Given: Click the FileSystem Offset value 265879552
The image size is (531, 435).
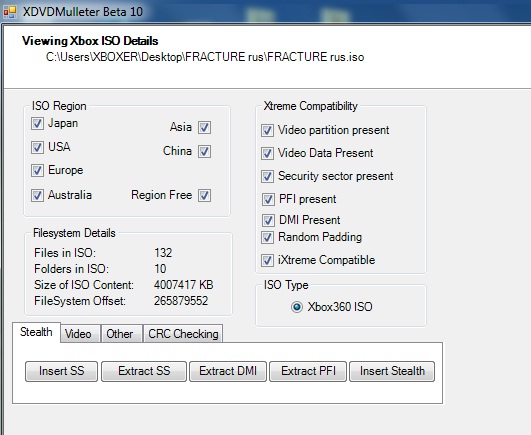Looking at the screenshot, I should 181,301.
